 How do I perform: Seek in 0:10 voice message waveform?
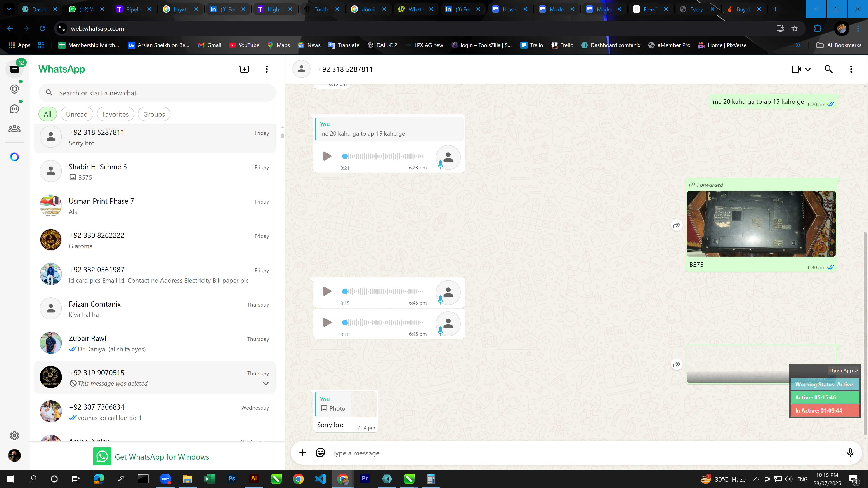pyautogui.click(x=383, y=322)
